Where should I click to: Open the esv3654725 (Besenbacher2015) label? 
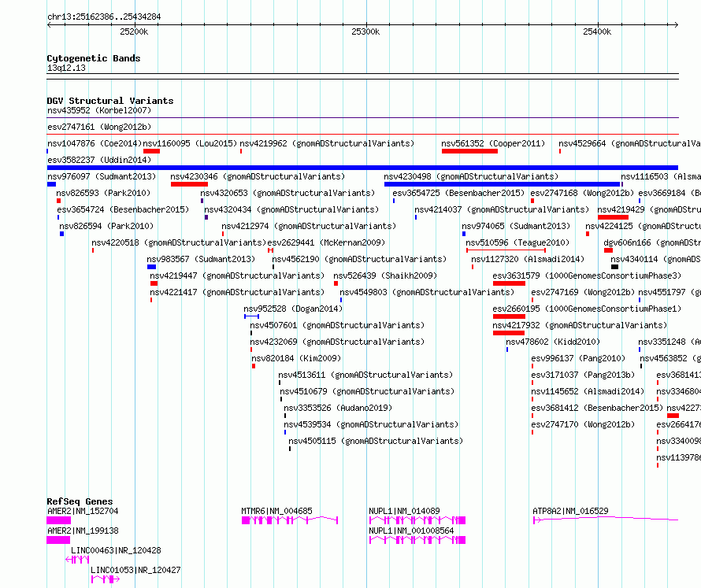[x=458, y=193]
